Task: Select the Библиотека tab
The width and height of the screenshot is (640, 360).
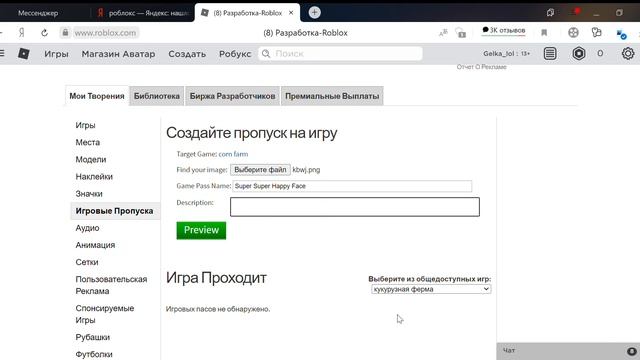Action: (157, 96)
